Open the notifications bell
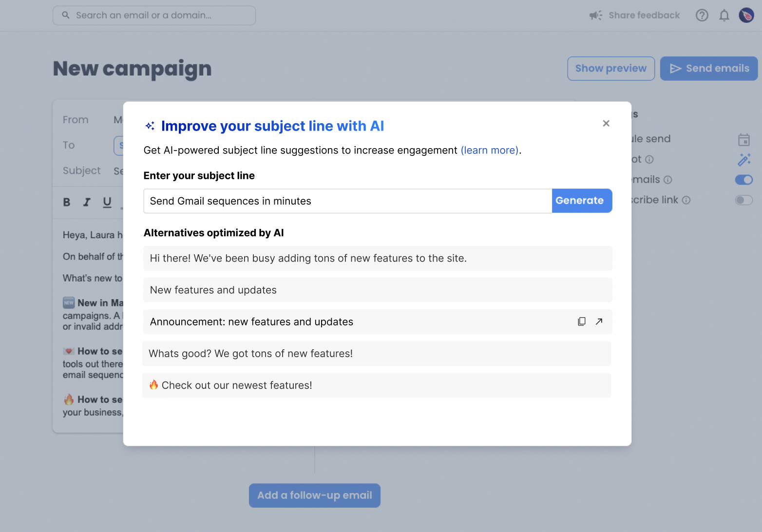 pos(724,15)
